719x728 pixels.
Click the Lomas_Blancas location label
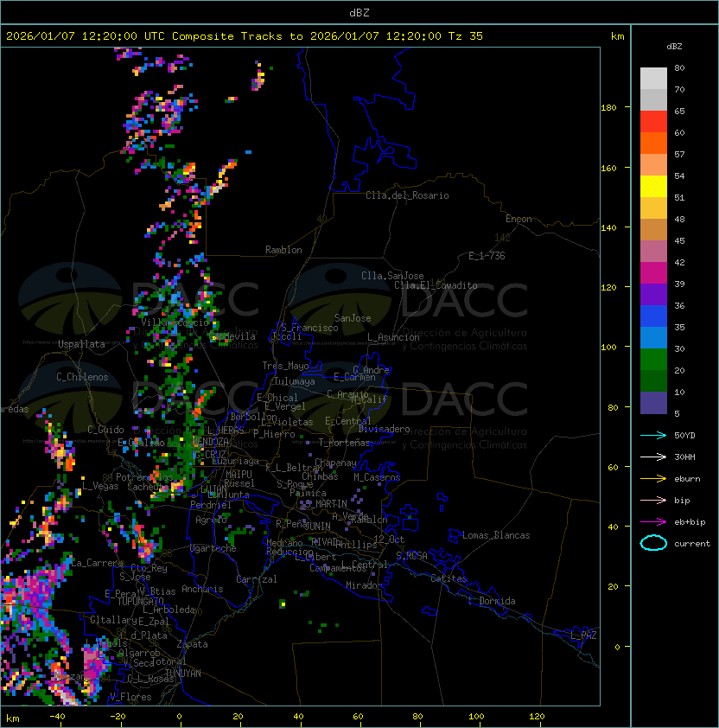pyautogui.click(x=496, y=535)
